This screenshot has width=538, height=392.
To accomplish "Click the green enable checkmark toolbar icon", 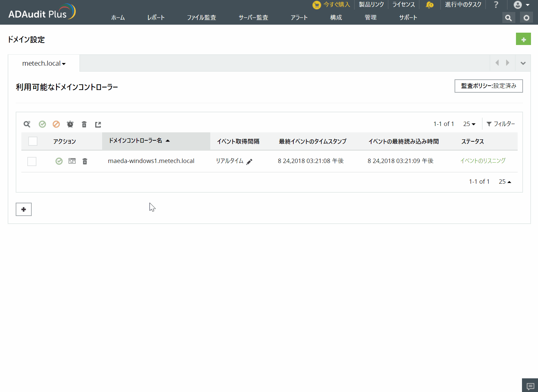I will pyautogui.click(x=42, y=124).
